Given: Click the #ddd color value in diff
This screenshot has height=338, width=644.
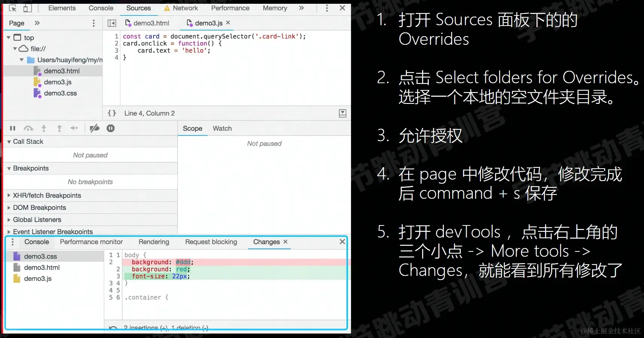Looking at the screenshot, I should (183, 262).
